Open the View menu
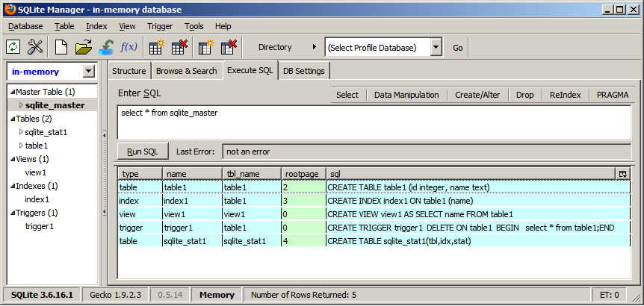 click(127, 26)
